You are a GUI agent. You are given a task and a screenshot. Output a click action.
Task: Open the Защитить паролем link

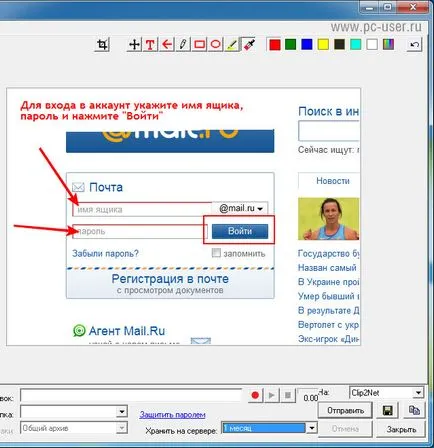click(172, 415)
